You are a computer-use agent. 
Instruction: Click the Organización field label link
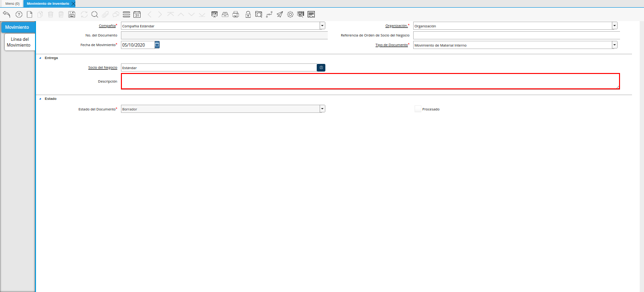coord(396,25)
